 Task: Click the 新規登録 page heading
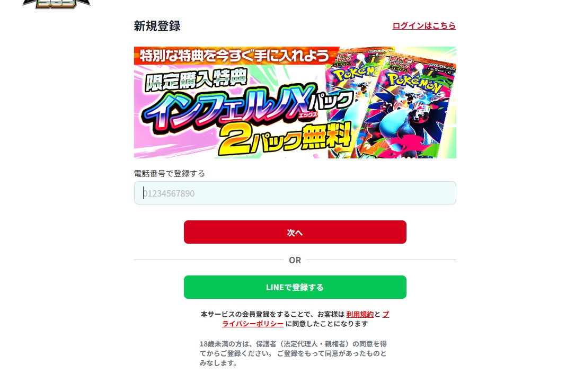[x=157, y=26]
